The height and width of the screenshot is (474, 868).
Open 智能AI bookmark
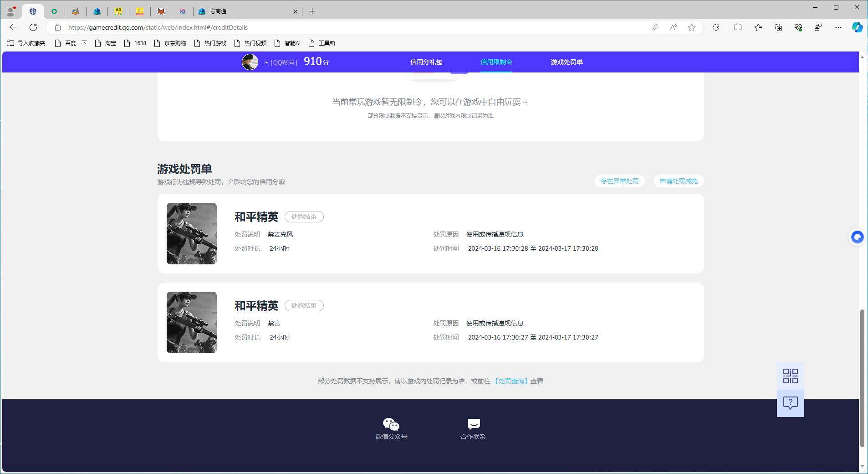[288, 43]
